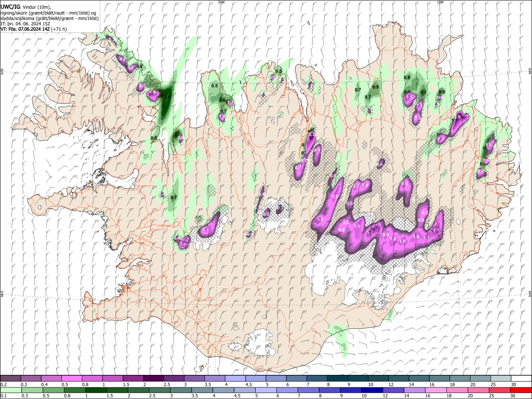Select the pale grey 25–30 swatch in top legend row
The image size is (532, 399).
coord(501,378)
